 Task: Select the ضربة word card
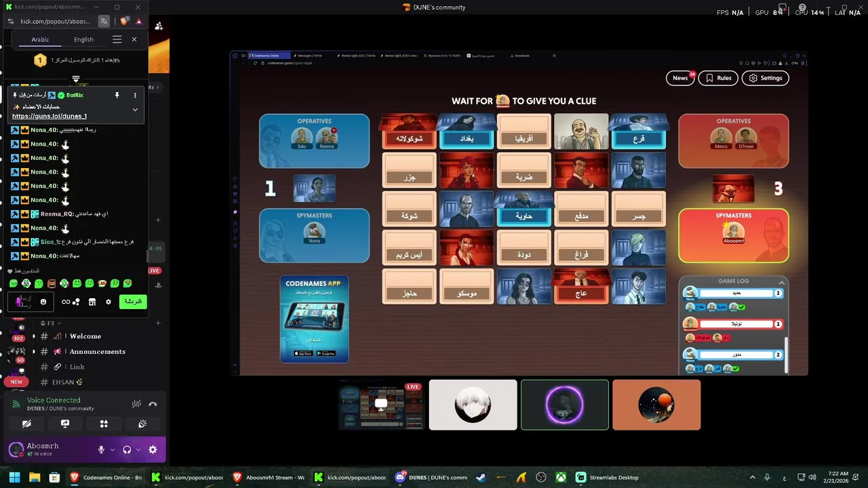point(524,171)
